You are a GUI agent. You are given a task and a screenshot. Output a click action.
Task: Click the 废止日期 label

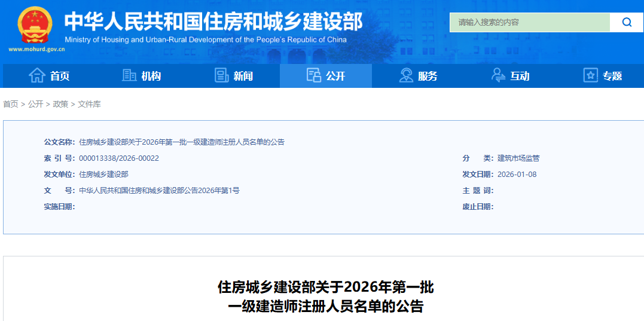478,206
